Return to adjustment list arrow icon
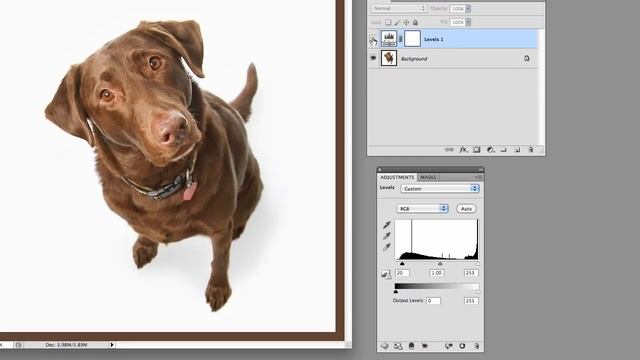Screen dimensions: 640x360 (384, 346)
